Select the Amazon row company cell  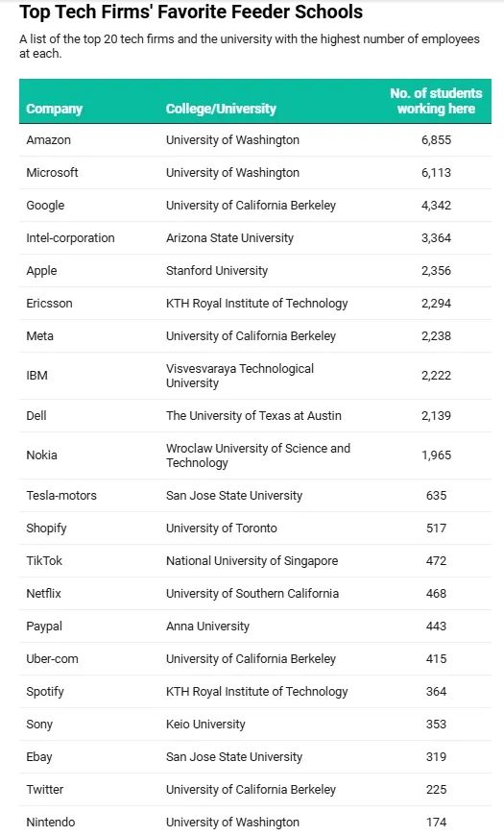pos(49,139)
